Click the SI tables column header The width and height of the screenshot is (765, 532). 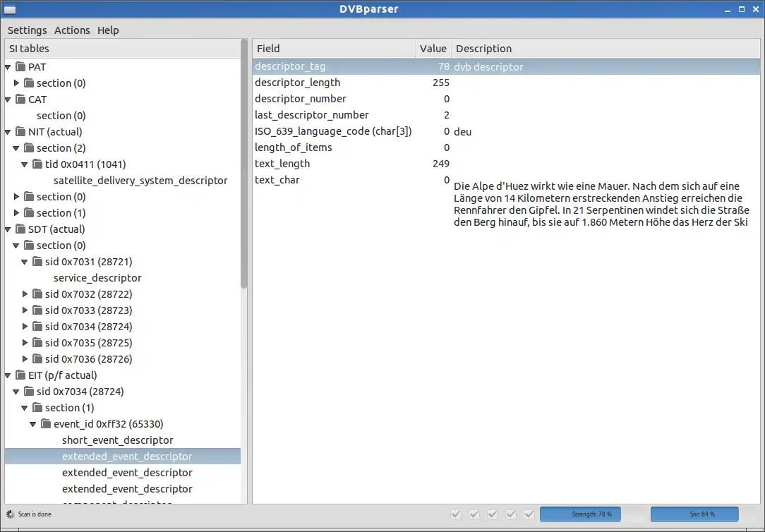(123, 48)
